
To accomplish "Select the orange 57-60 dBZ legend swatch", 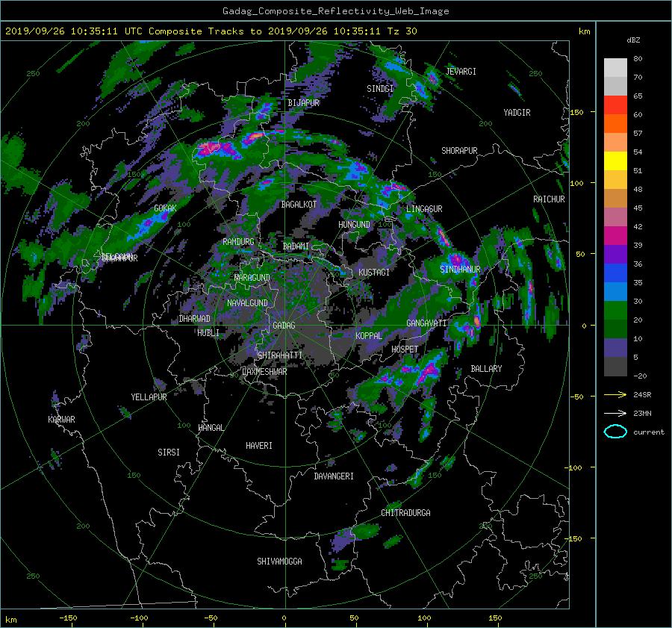I will (615, 123).
